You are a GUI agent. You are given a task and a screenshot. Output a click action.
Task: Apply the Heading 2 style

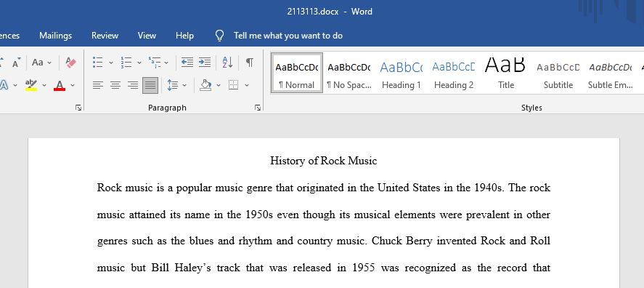tap(454, 73)
